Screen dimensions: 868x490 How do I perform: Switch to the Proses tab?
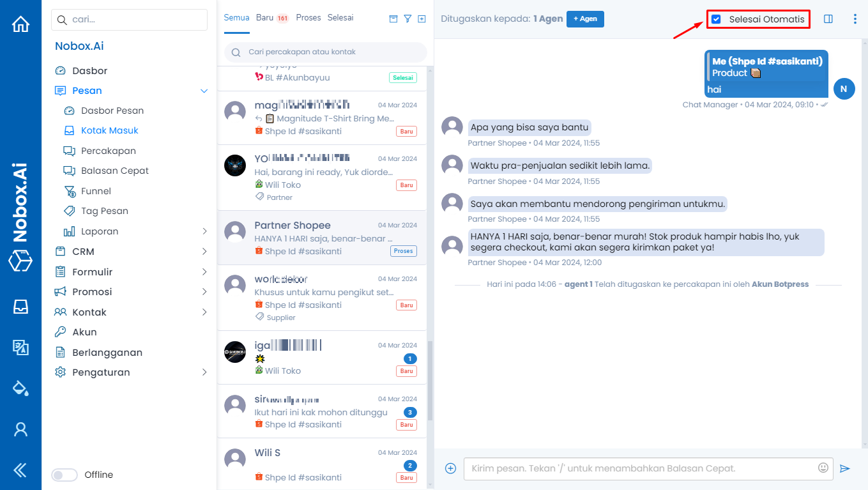pyautogui.click(x=308, y=17)
